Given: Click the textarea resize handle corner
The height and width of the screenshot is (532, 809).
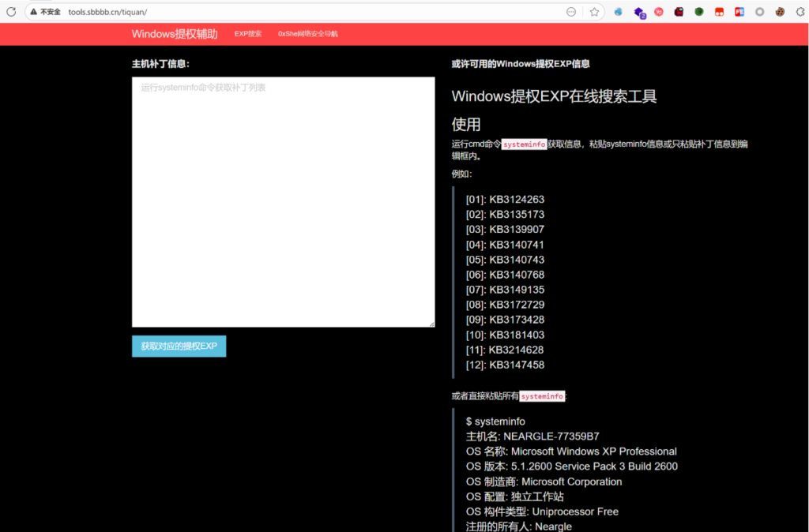Looking at the screenshot, I should pyautogui.click(x=431, y=324).
